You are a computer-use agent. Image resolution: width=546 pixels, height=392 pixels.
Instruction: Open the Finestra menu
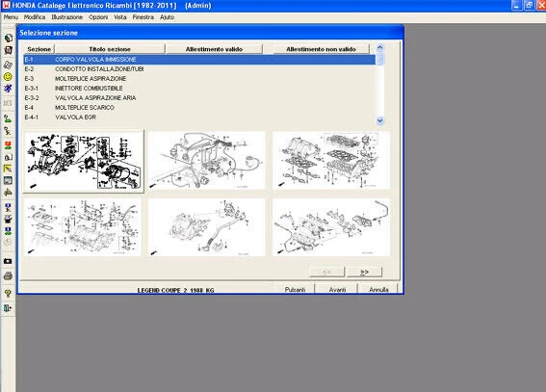[x=143, y=17]
